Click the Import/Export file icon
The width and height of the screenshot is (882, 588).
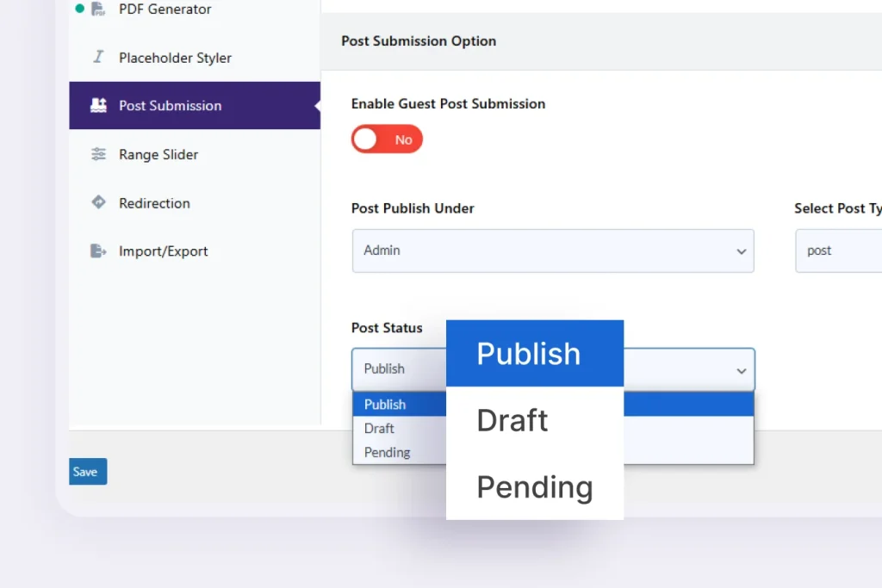coord(98,251)
